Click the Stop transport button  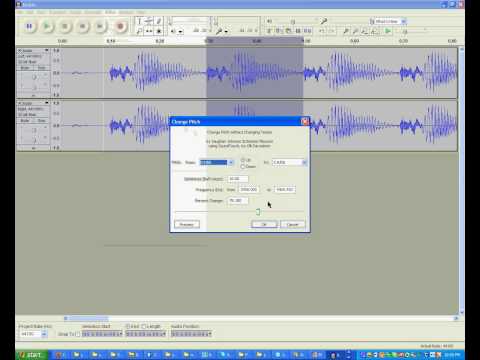point(65,26)
